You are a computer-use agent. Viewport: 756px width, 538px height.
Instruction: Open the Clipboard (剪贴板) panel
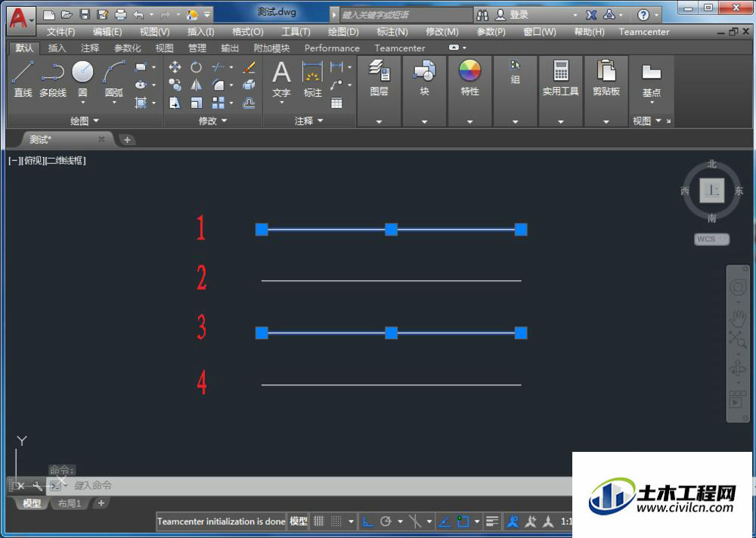[x=606, y=79]
